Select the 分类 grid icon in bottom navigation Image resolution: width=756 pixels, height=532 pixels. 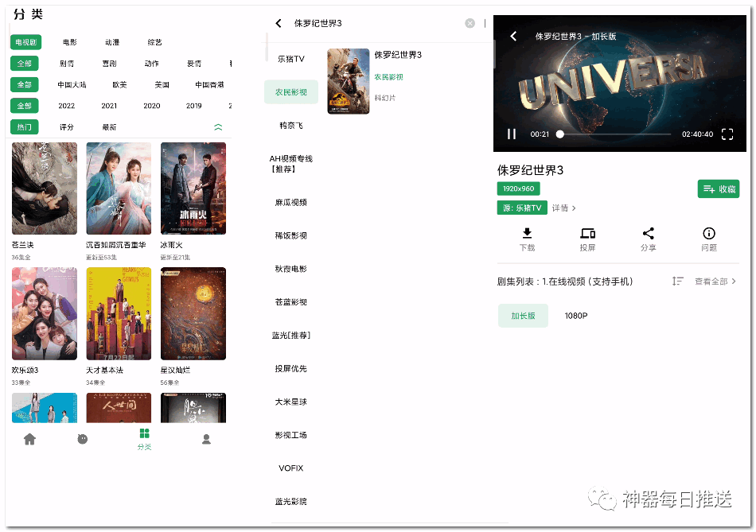144,433
